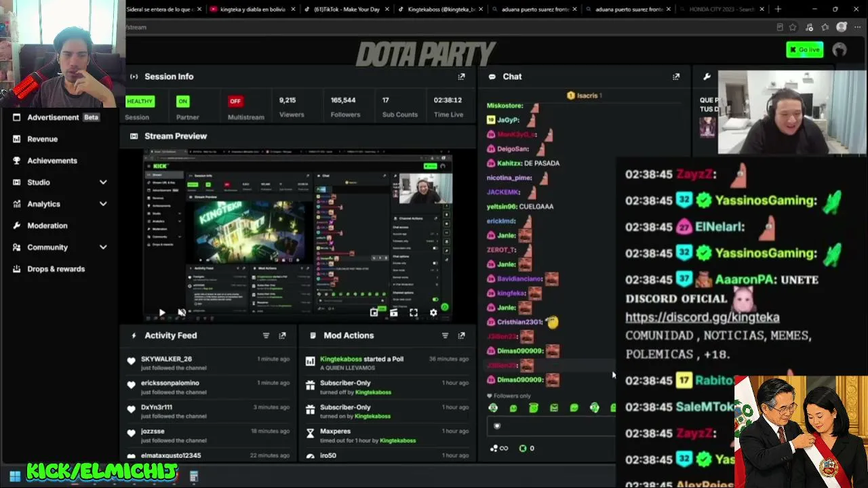This screenshot has width=868, height=488.
Task: Click the Windows Start button
Action: [15, 476]
